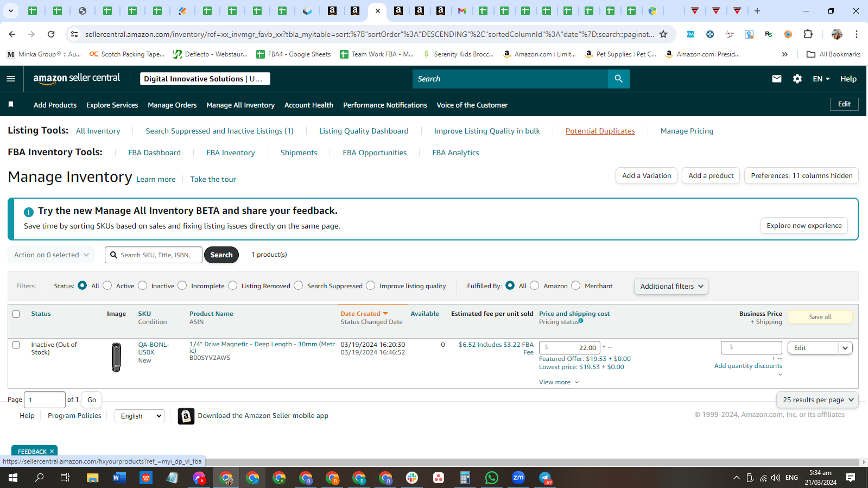
Task: Follow the Potential Duplicates link
Action: pos(600,131)
